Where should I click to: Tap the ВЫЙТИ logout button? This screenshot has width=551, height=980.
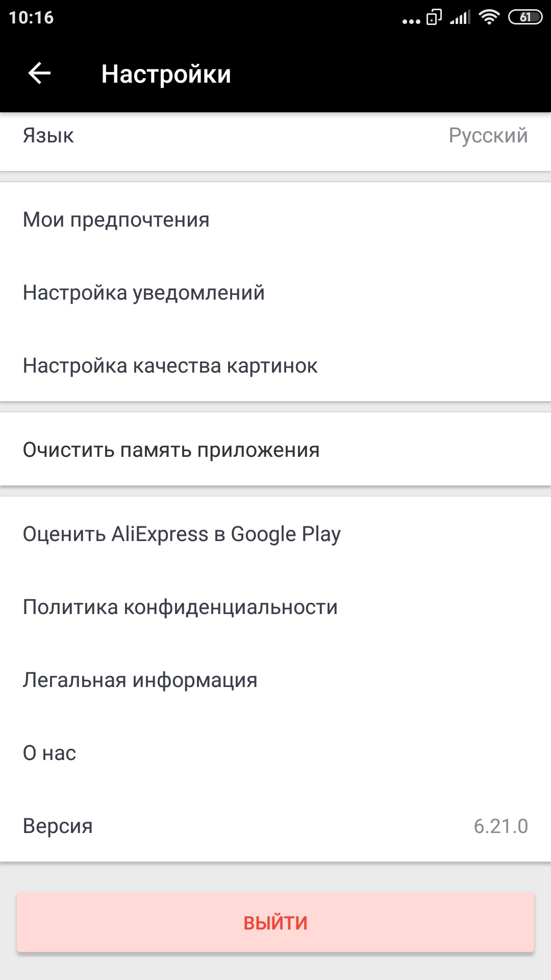coord(275,922)
